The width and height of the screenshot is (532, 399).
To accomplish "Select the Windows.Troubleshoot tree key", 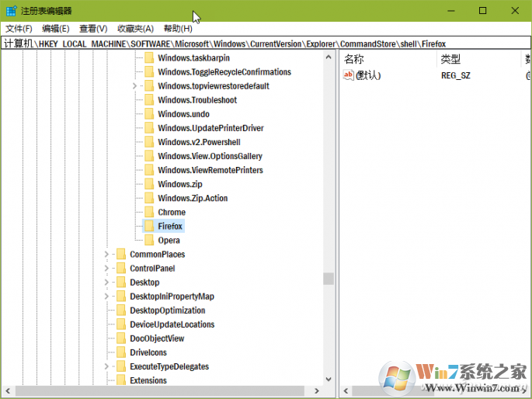I will 196,100.
